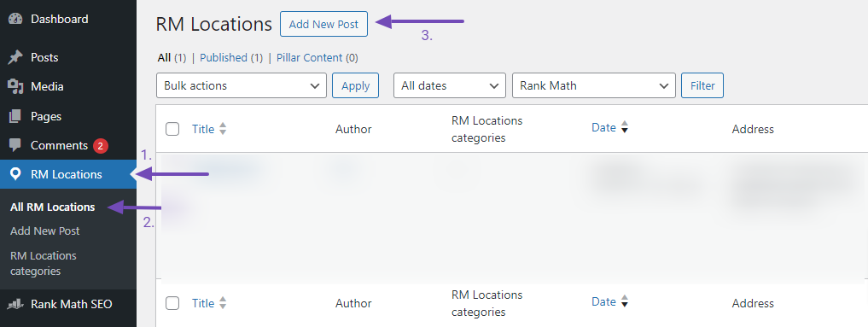This screenshot has width=868, height=327.
Task: Apply the selected bulk action
Action: click(x=355, y=85)
